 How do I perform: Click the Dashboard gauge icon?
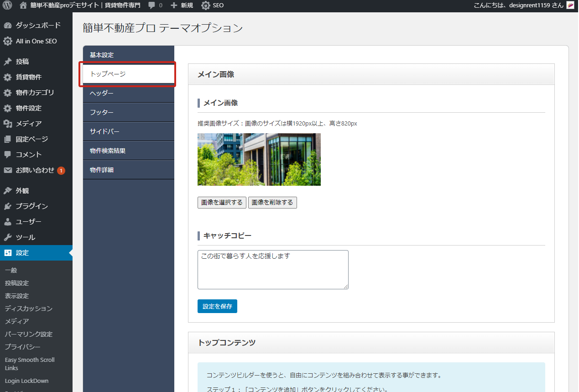[8, 26]
